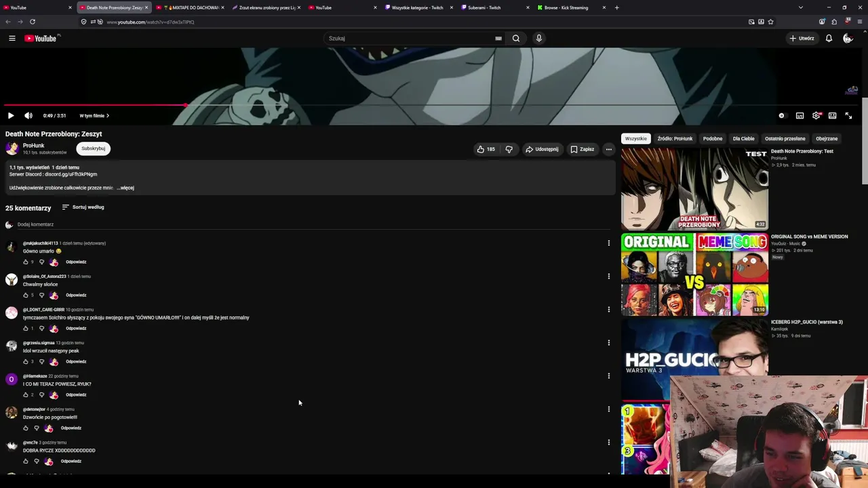The image size is (868, 488).
Task: Click the search magnifier button
Action: pyautogui.click(x=516, y=39)
